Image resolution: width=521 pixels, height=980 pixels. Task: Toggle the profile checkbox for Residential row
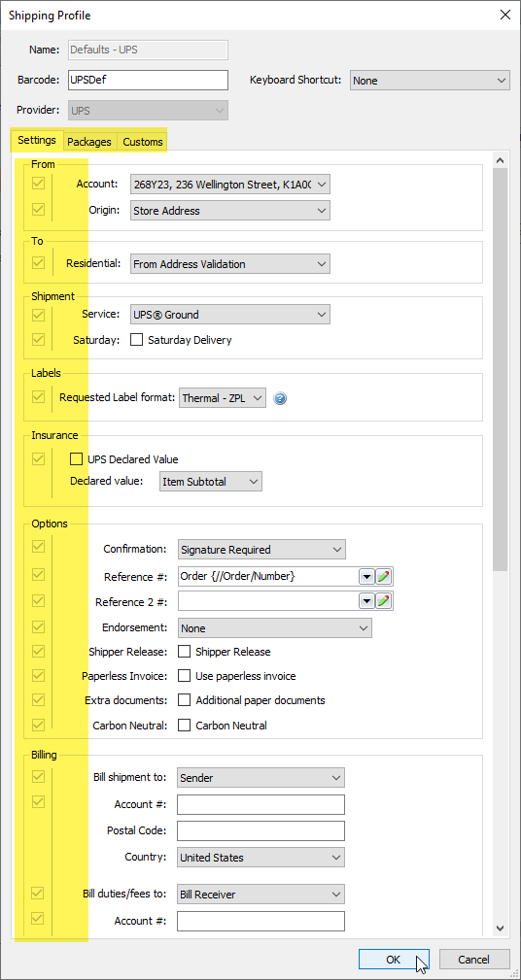38,263
